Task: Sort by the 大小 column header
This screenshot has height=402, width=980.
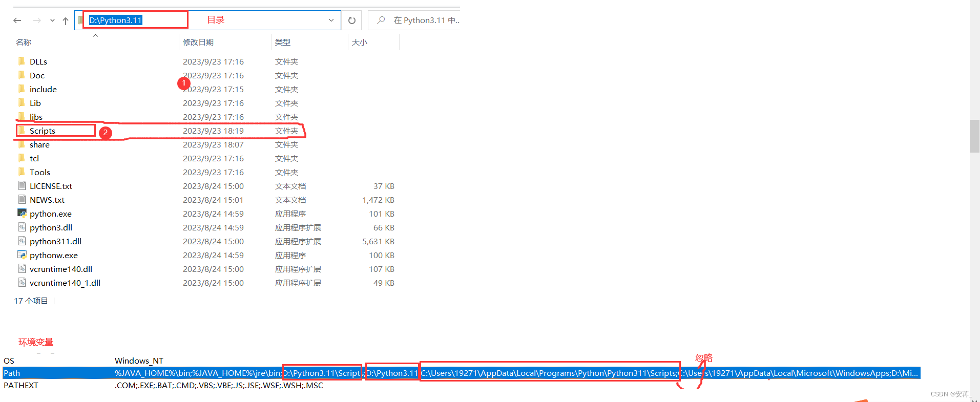Action: point(360,42)
